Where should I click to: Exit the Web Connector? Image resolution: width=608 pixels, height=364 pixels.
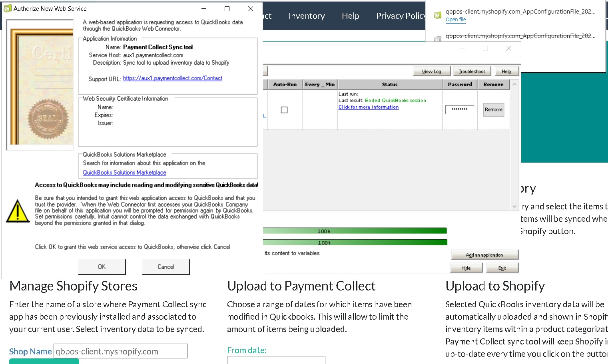[x=502, y=268]
